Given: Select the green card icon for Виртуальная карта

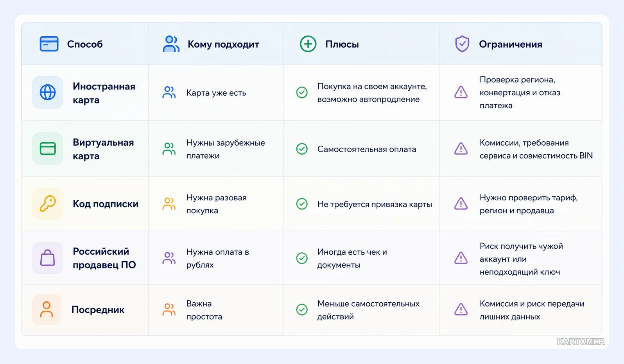Looking at the screenshot, I should [x=48, y=148].
